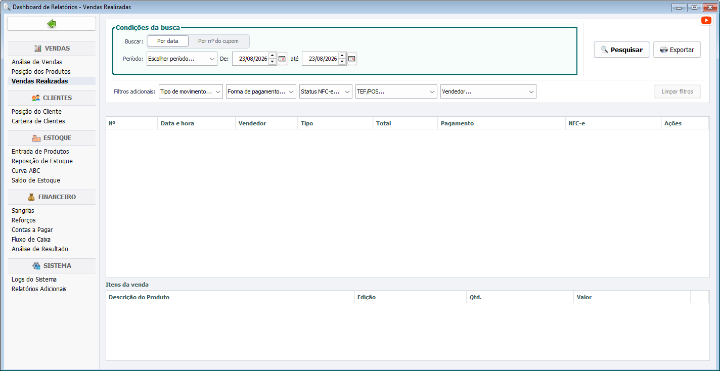The image size is (720, 371).
Task: Open the YouTube help icon
Action: [706, 21]
